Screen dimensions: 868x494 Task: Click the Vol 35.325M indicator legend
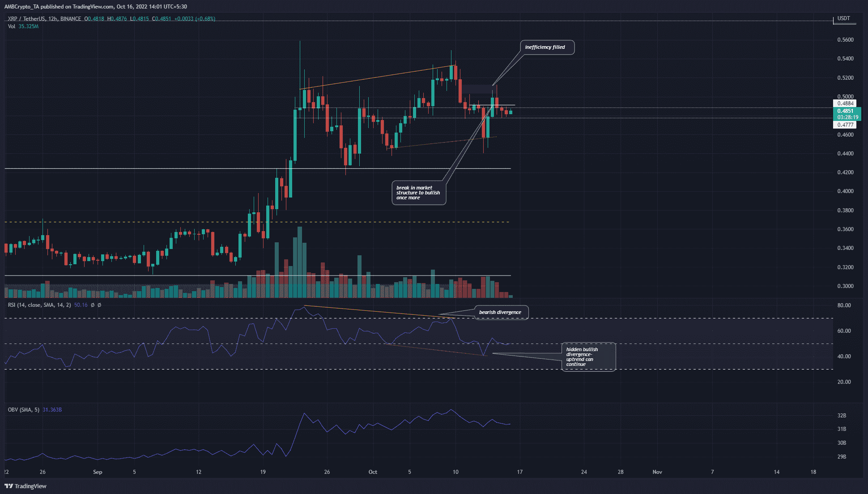(23, 26)
